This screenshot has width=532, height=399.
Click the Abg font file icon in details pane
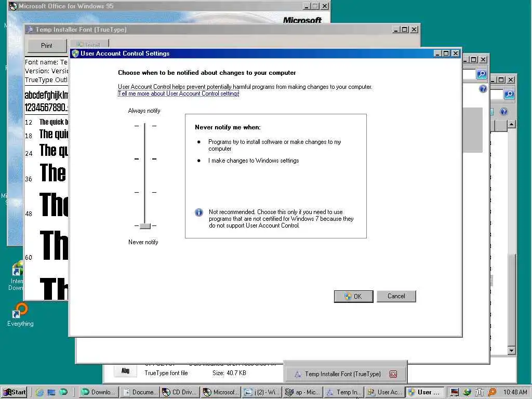(125, 371)
